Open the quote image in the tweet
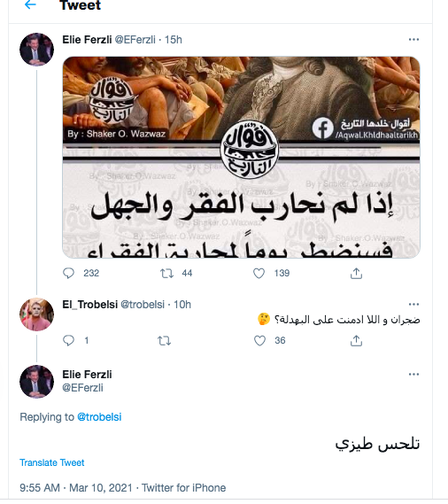 click(241, 157)
